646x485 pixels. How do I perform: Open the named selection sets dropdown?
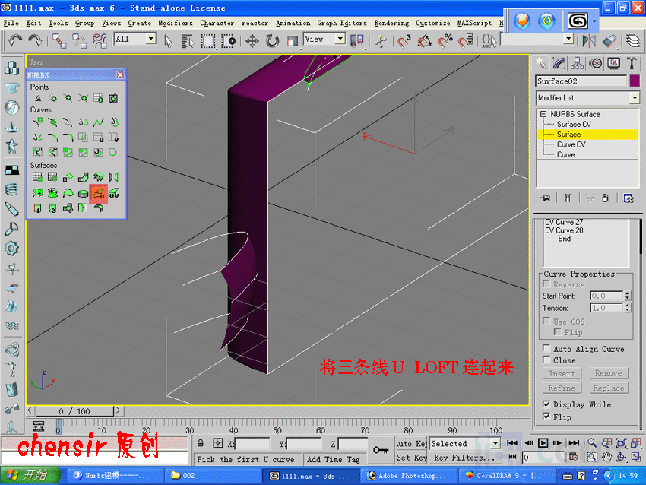point(569,39)
